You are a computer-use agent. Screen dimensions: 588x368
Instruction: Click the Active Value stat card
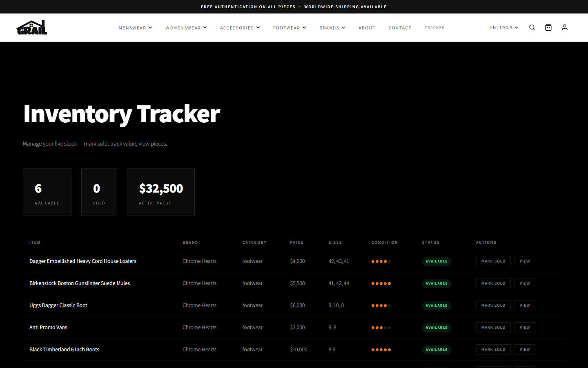point(160,192)
